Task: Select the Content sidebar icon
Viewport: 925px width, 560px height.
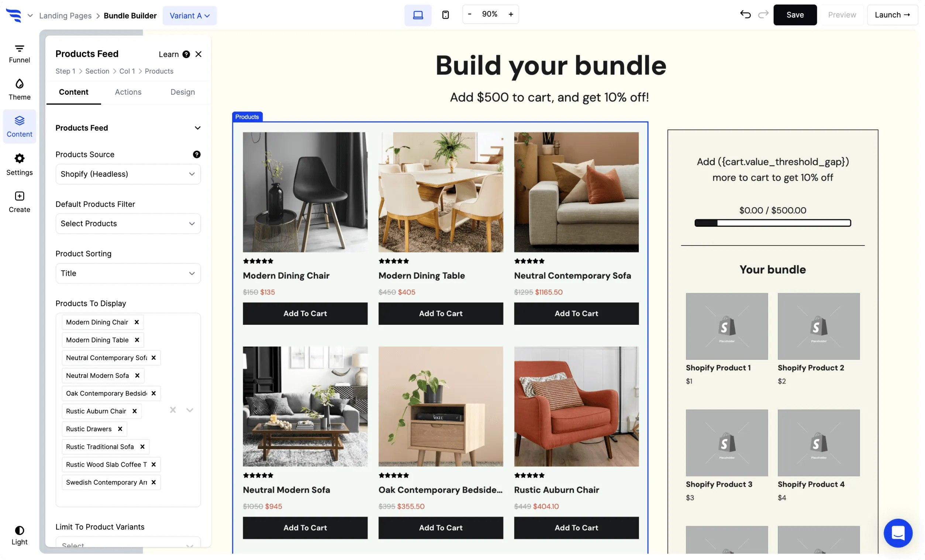Action: coord(19,126)
